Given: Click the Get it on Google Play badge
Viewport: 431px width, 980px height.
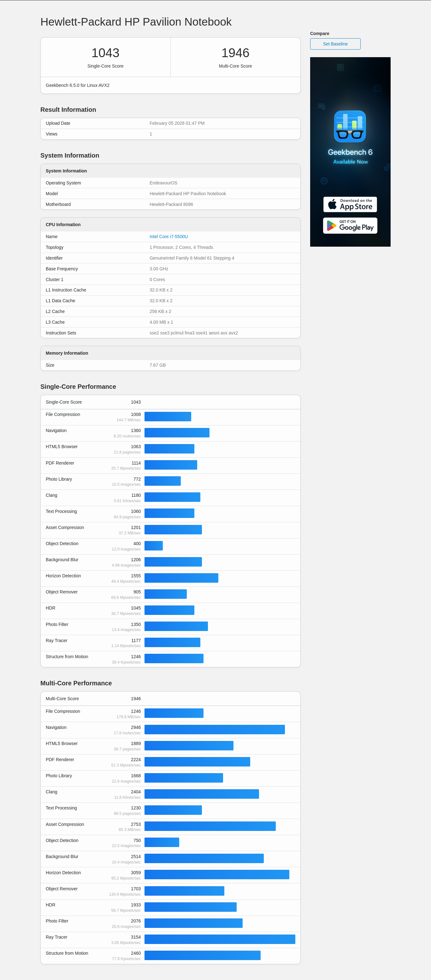Looking at the screenshot, I should [350, 225].
